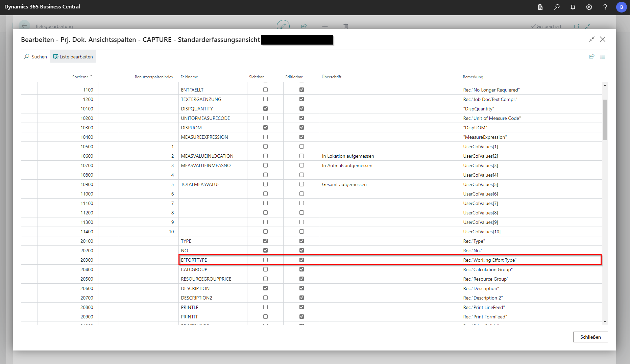Open the settings gear icon
This screenshot has height=364, width=630.
click(x=589, y=7)
